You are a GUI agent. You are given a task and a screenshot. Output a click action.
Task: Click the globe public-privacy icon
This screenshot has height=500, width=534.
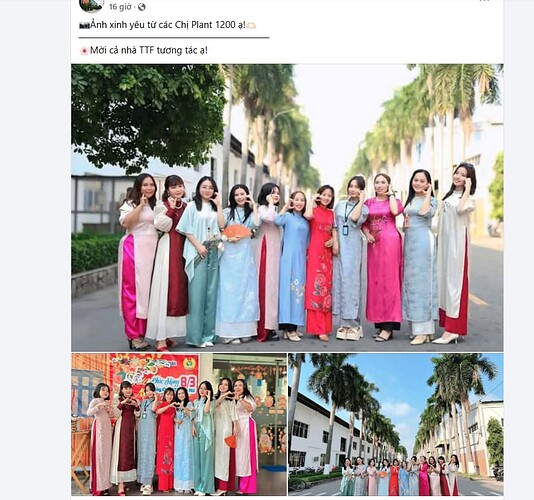pyautogui.click(x=142, y=7)
